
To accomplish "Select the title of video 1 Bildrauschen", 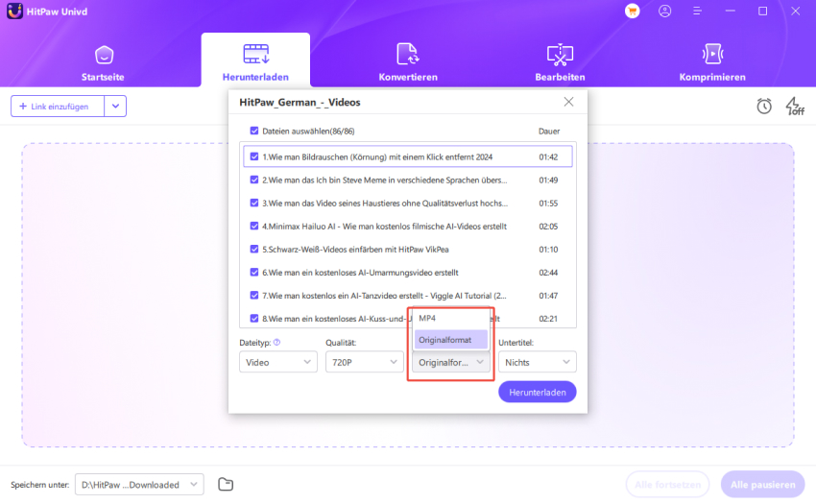I will coord(377,156).
